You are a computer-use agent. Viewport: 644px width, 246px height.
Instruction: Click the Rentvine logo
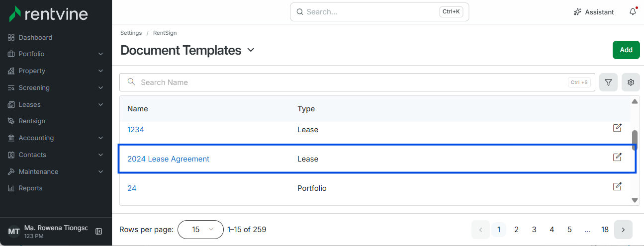pos(49,14)
